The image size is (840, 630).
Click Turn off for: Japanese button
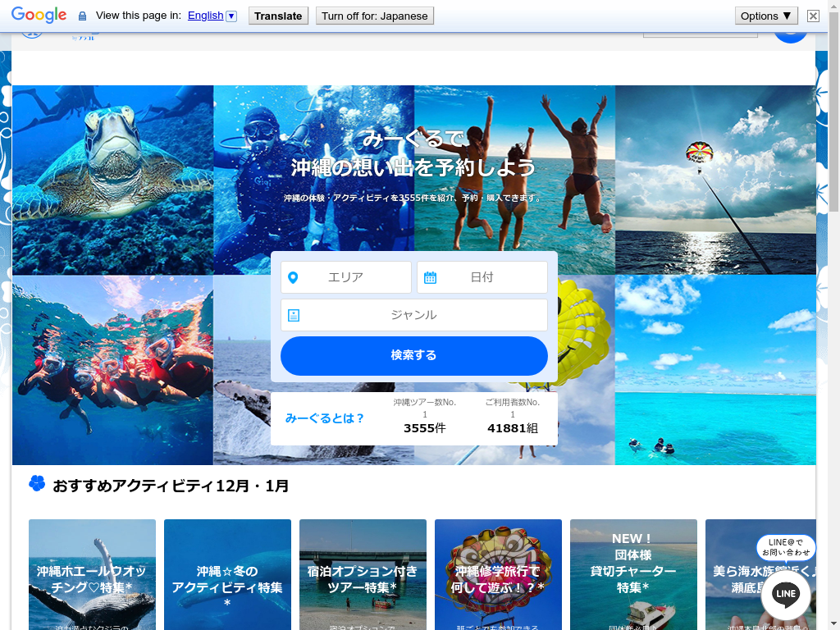374,16
